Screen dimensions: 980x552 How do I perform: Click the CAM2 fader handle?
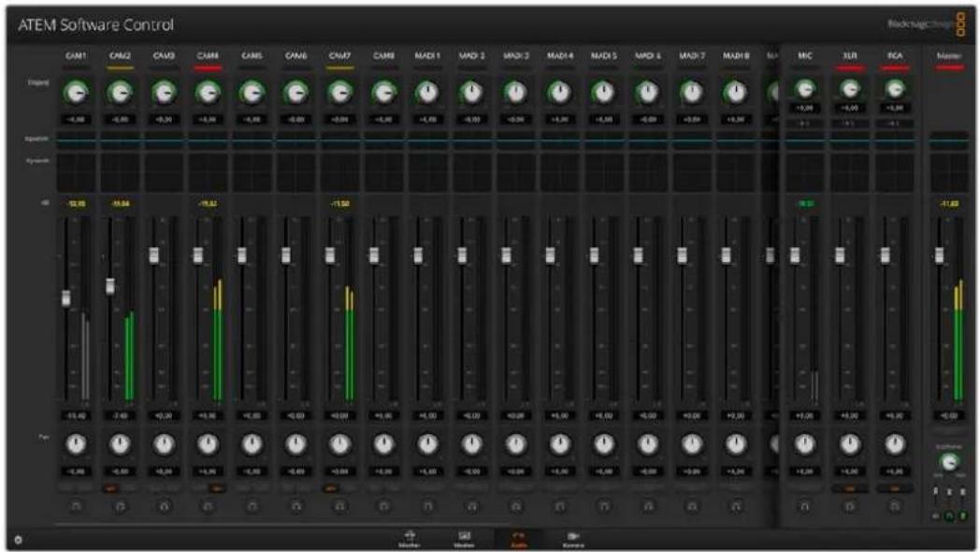click(x=110, y=285)
